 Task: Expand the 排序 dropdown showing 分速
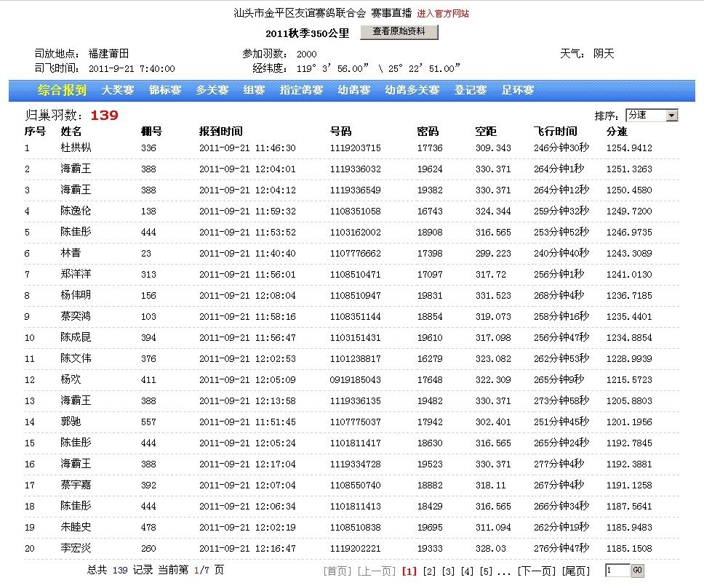coord(652,116)
